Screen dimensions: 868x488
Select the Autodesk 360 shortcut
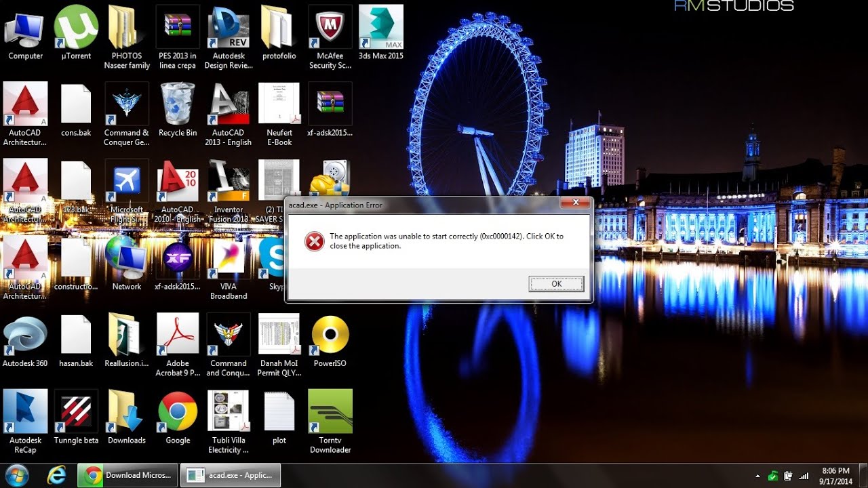(25, 340)
